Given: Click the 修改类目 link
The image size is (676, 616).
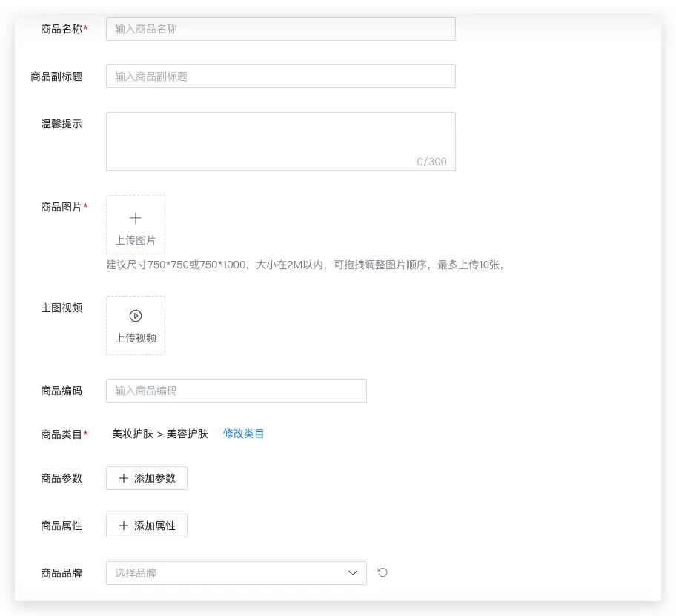Looking at the screenshot, I should tap(243, 434).
